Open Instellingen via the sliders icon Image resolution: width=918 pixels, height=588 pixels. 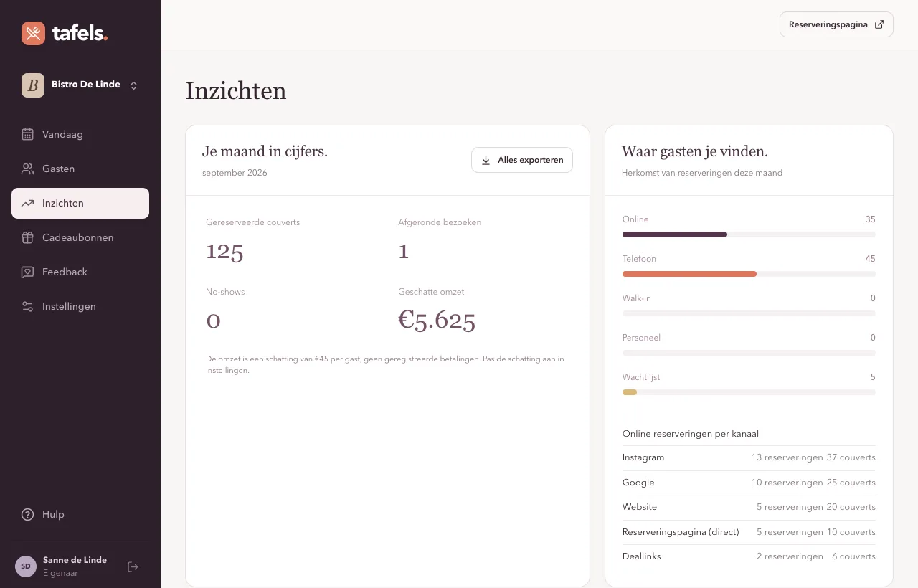click(x=27, y=306)
